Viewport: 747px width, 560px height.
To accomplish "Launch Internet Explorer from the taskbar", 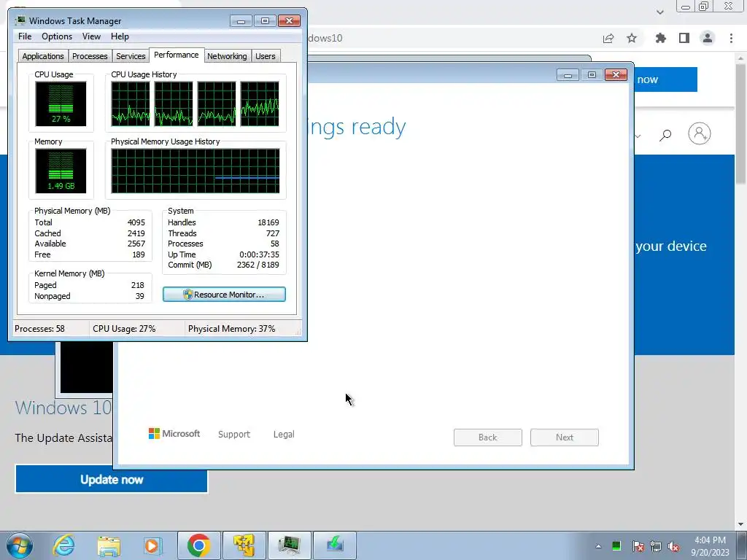I will coord(64,545).
